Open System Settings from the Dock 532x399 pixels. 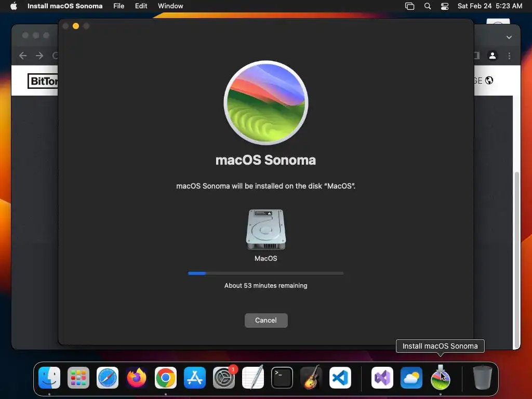click(x=224, y=378)
